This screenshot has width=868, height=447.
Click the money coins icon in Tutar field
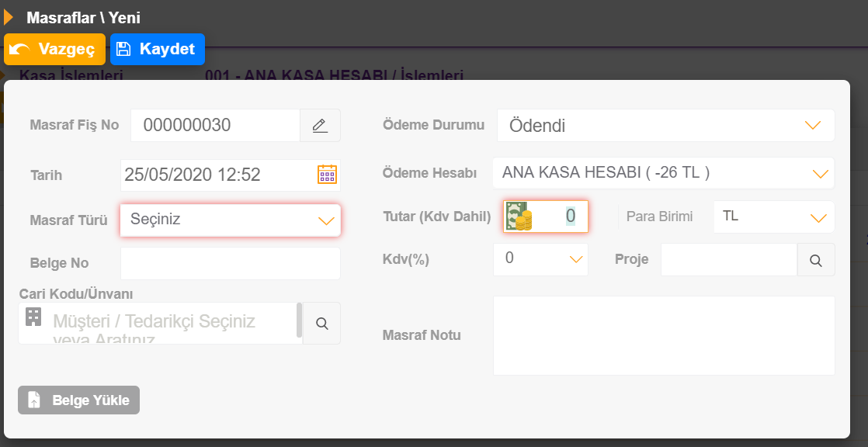(519, 217)
